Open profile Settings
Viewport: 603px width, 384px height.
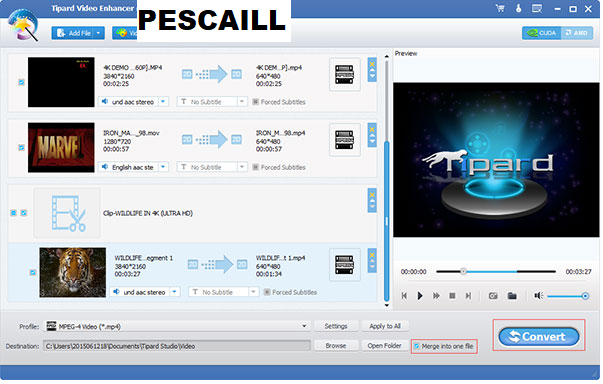pyautogui.click(x=336, y=326)
